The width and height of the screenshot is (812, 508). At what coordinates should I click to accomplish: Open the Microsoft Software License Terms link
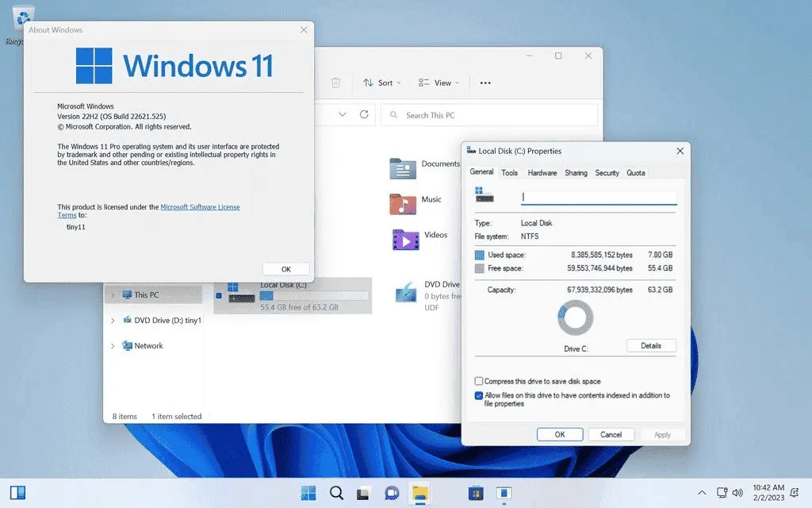click(201, 206)
